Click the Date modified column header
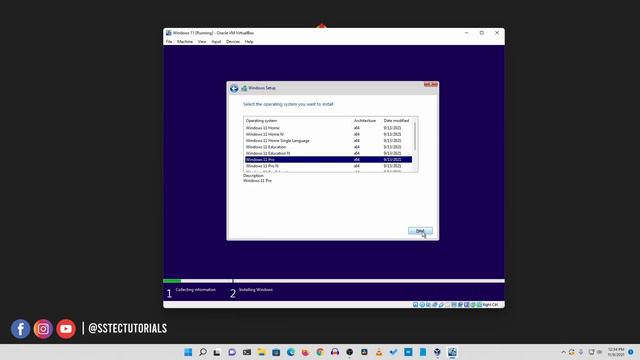 (x=396, y=121)
